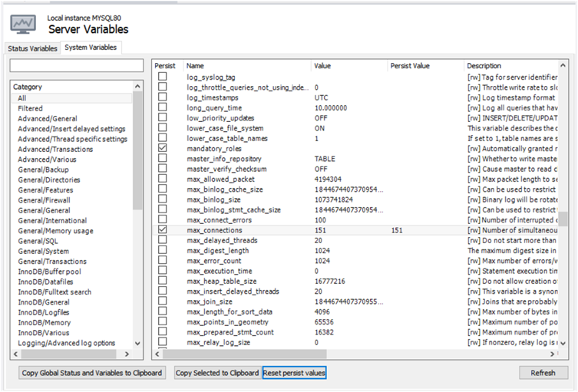This screenshot has width=578, height=392.
Task: Enable persist for long_query_time
Action: pyautogui.click(x=162, y=107)
